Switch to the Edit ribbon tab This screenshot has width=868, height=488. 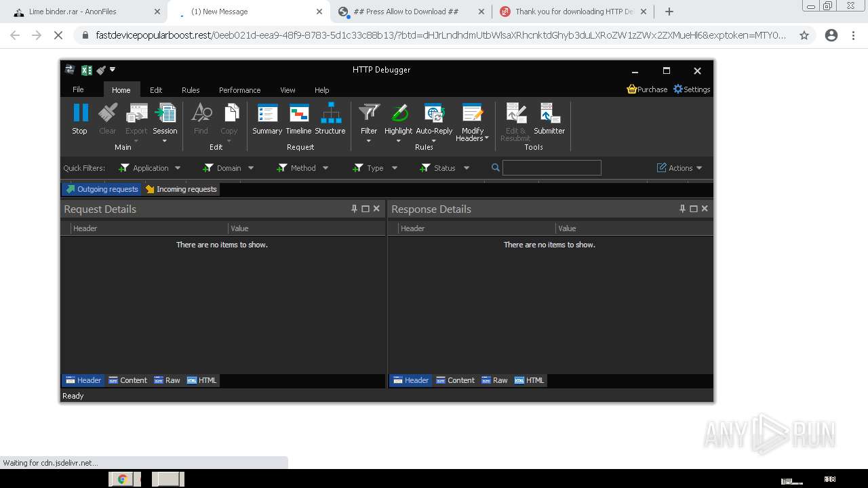click(x=156, y=89)
